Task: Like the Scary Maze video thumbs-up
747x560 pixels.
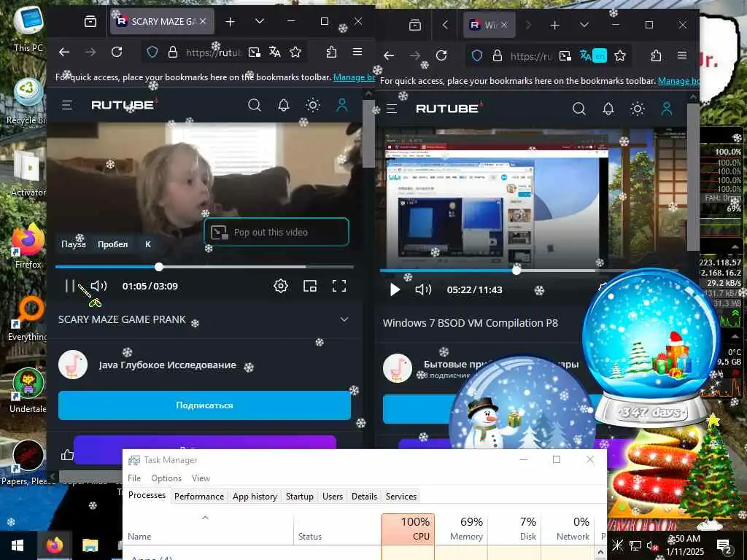Action: 67,455
